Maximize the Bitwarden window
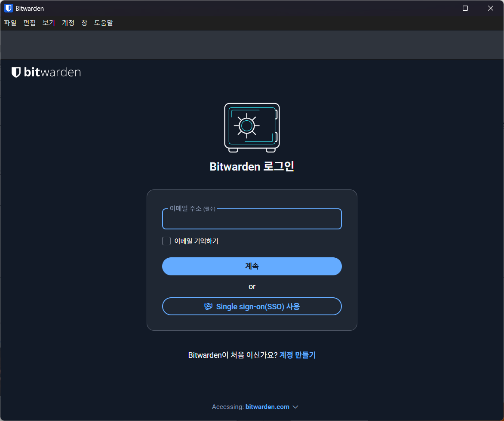 465,8
